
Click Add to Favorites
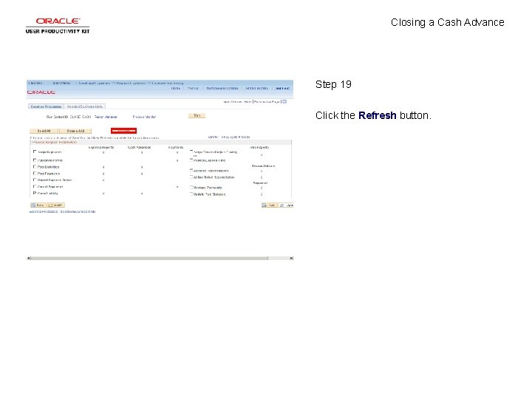click(x=256, y=88)
